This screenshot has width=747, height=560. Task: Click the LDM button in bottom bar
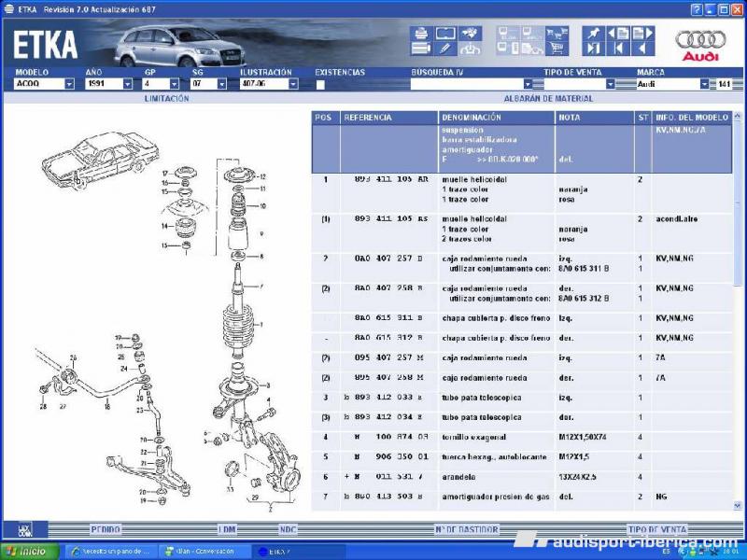click(227, 529)
